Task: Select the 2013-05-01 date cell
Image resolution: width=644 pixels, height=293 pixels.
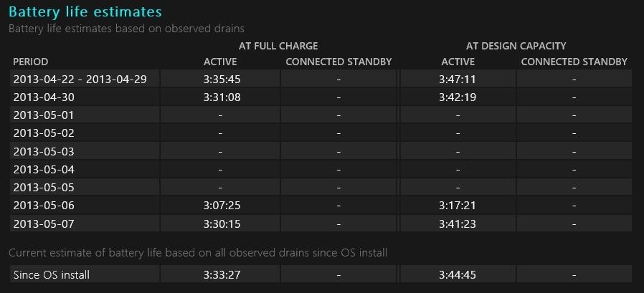Action: pyautogui.click(x=85, y=115)
